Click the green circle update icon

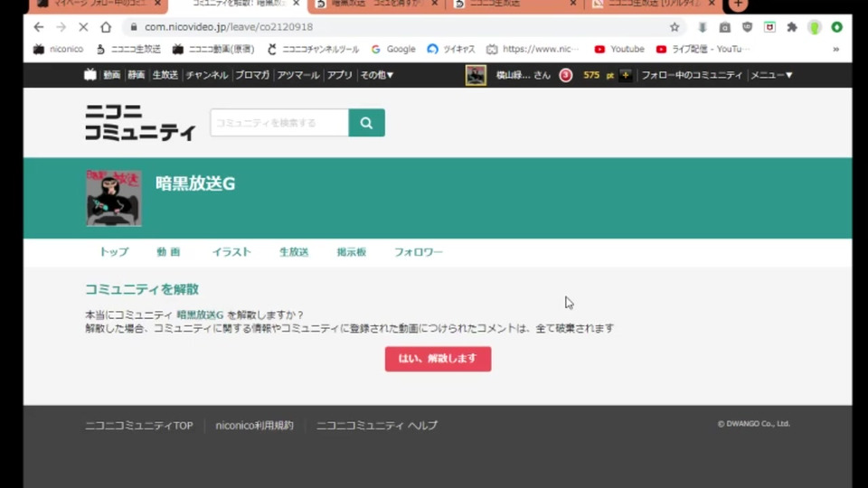click(836, 27)
